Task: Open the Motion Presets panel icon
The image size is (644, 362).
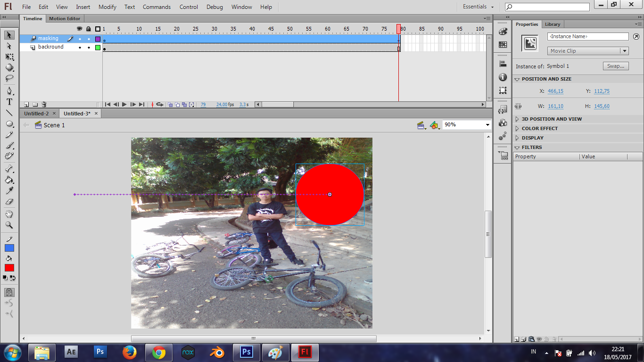Action: (503, 136)
